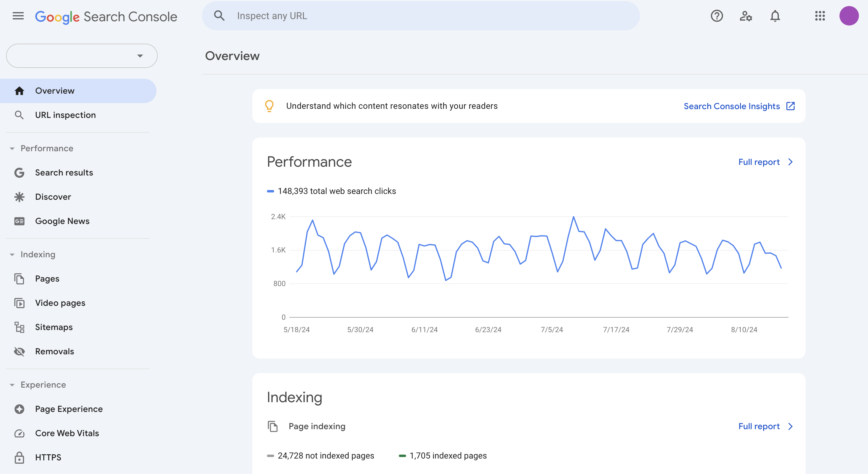
Task: Open the property selector dropdown
Action: click(x=82, y=56)
